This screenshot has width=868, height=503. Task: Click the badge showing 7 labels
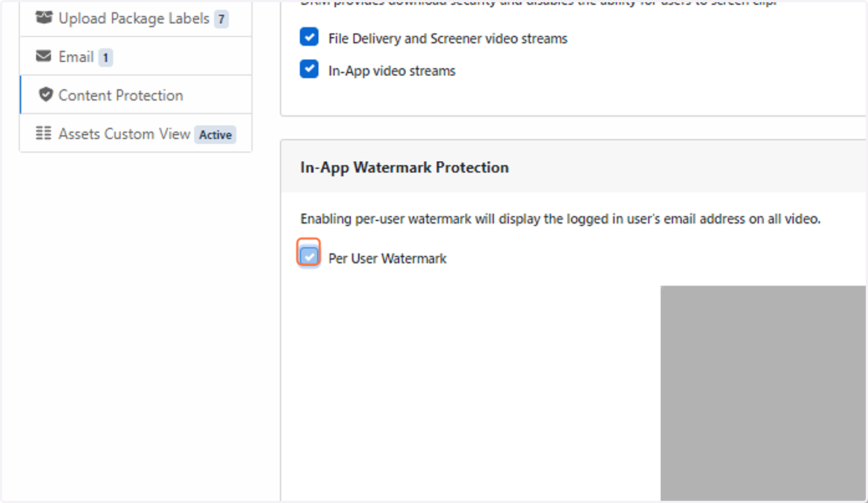tap(221, 19)
